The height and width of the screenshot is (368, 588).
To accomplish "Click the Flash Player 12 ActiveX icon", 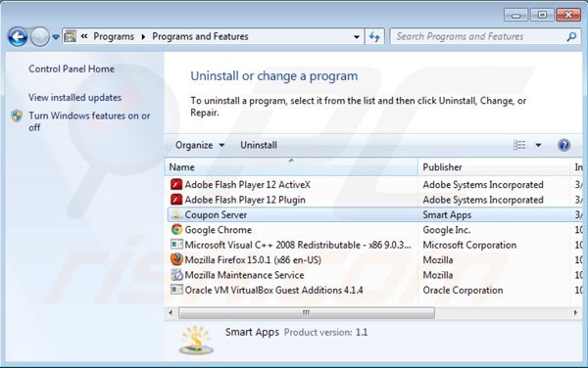I will point(176,185).
